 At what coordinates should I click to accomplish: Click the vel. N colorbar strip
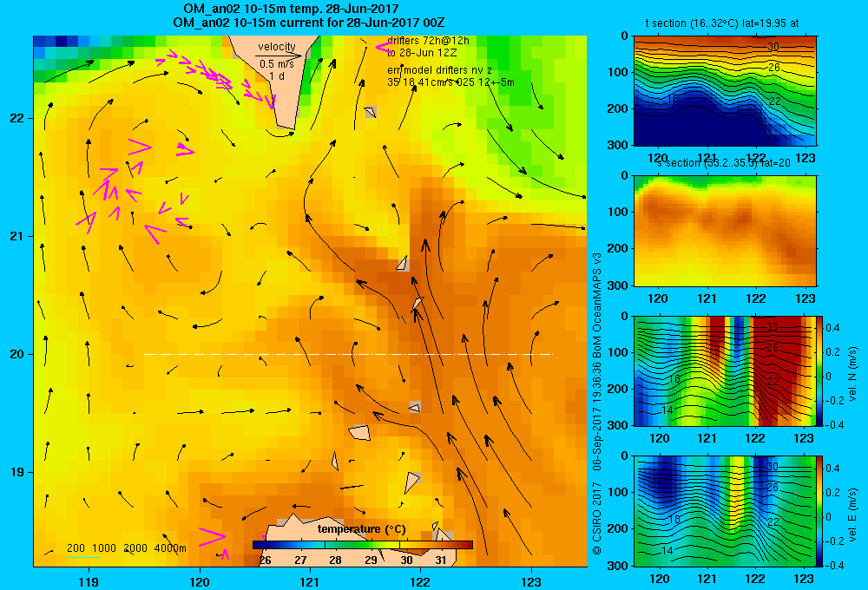(820, 370)
